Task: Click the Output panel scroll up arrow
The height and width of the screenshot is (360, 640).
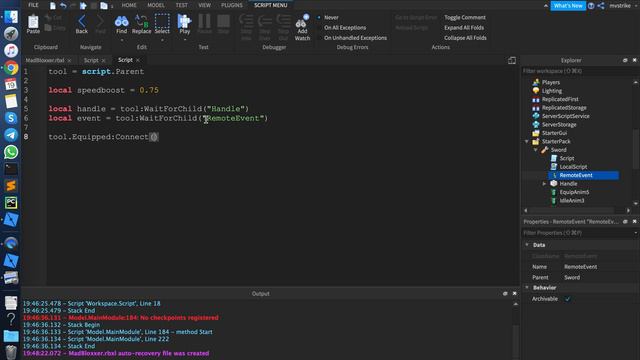Action: tap(516, 304)
